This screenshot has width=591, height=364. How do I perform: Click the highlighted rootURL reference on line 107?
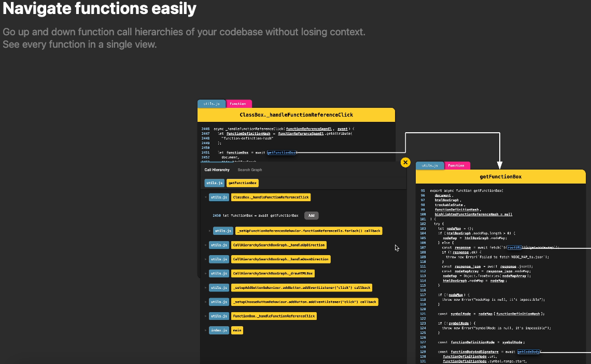[514, 247]
